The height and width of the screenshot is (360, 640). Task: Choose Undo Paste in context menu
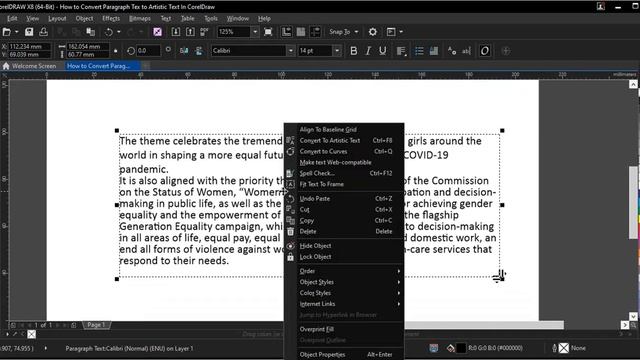344,199
